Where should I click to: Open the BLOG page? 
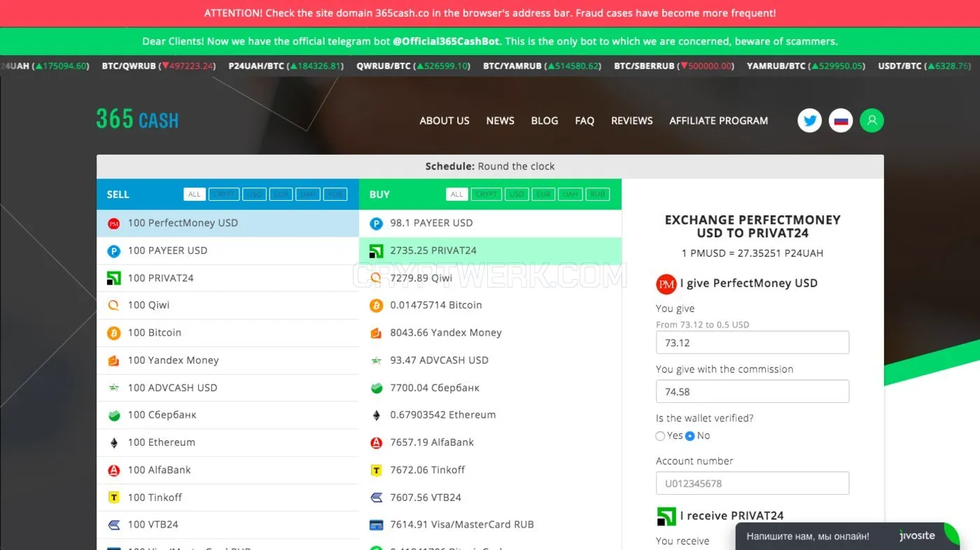(x=545, y=120)
